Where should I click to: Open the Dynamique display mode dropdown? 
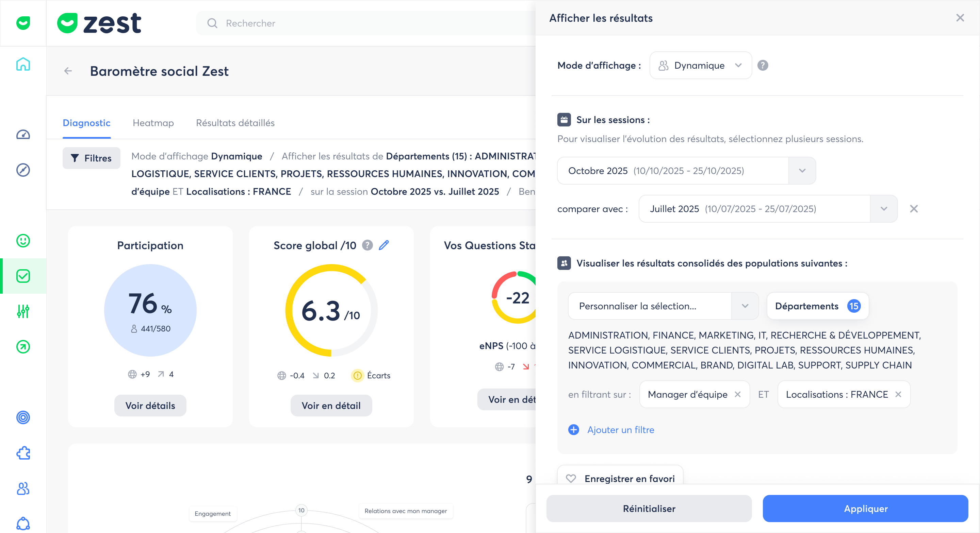[x=700, y=65]
